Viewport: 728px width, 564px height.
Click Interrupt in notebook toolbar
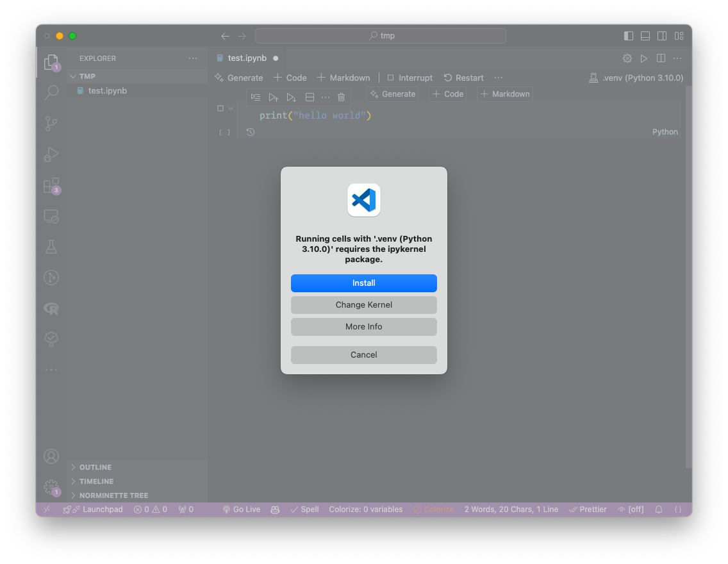(410, 78)
